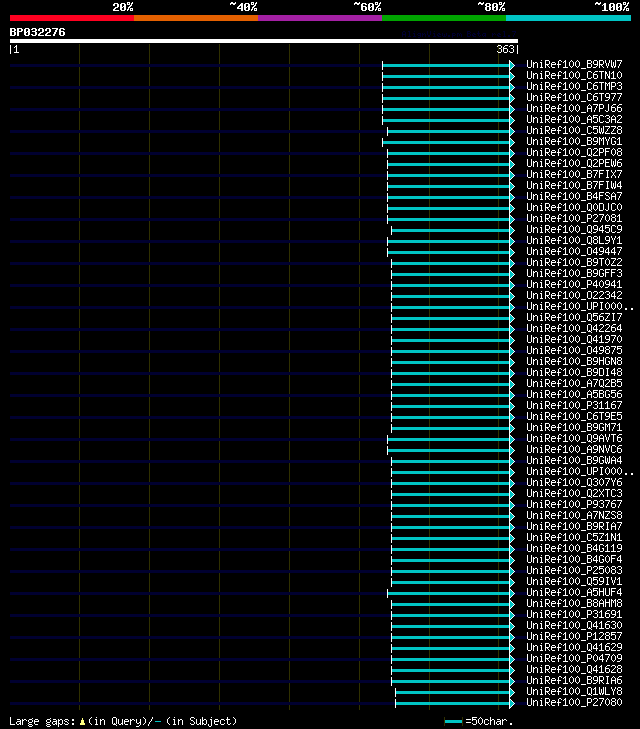Select the BP032276 query name label

[x=38, y=32]
